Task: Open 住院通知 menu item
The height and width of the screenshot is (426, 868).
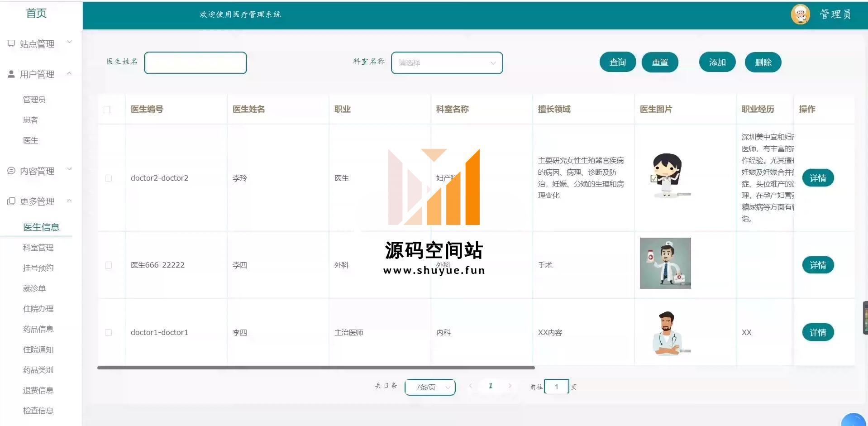Action: pos(38,349)
